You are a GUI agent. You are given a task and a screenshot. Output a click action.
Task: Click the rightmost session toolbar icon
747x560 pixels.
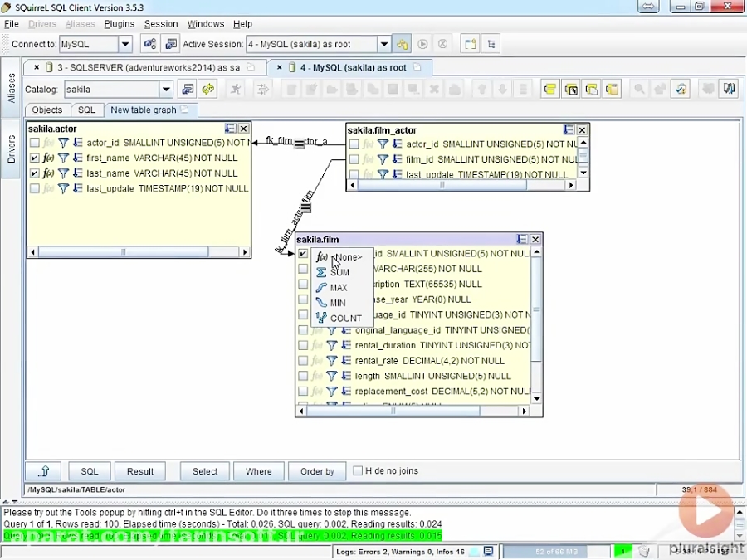(729, 89)
